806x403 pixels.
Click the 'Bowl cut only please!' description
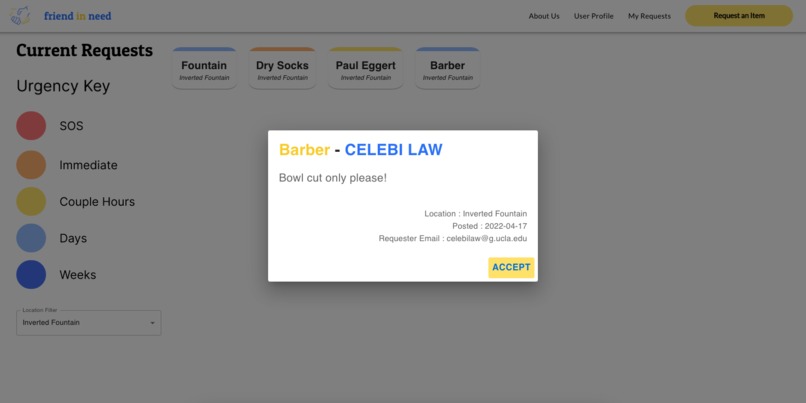click(333, 178)
